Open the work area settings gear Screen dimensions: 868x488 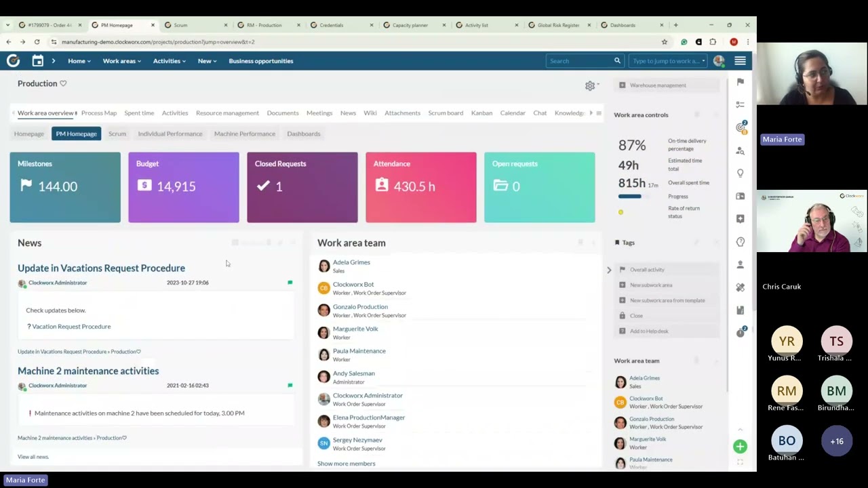pos(590,85)
